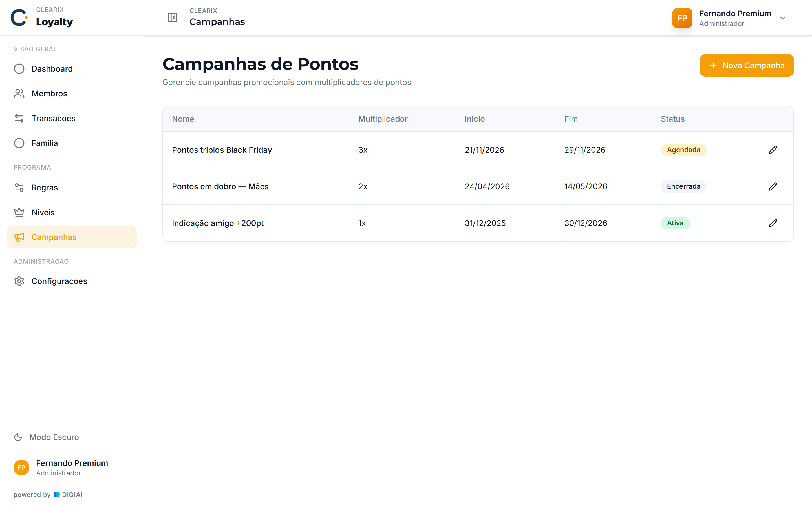Screen dimensions: 812x507
Task: Click the Nova Campanha button
Action: [x=747, y=65]
